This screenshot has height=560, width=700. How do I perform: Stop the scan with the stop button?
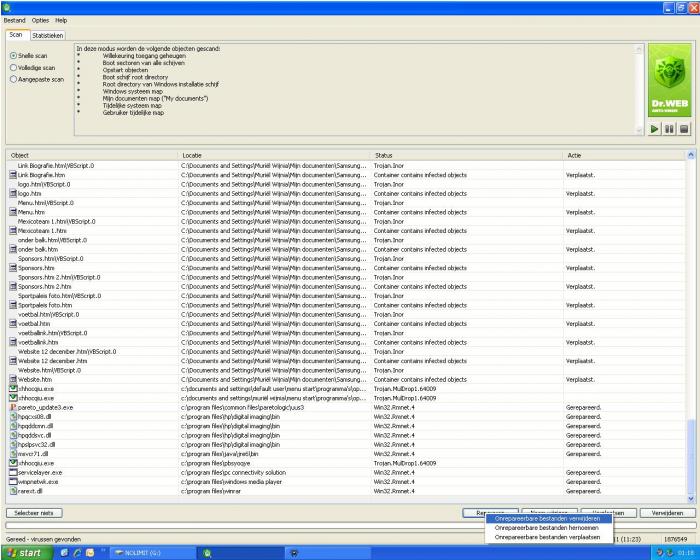click(x=683, y=130)
